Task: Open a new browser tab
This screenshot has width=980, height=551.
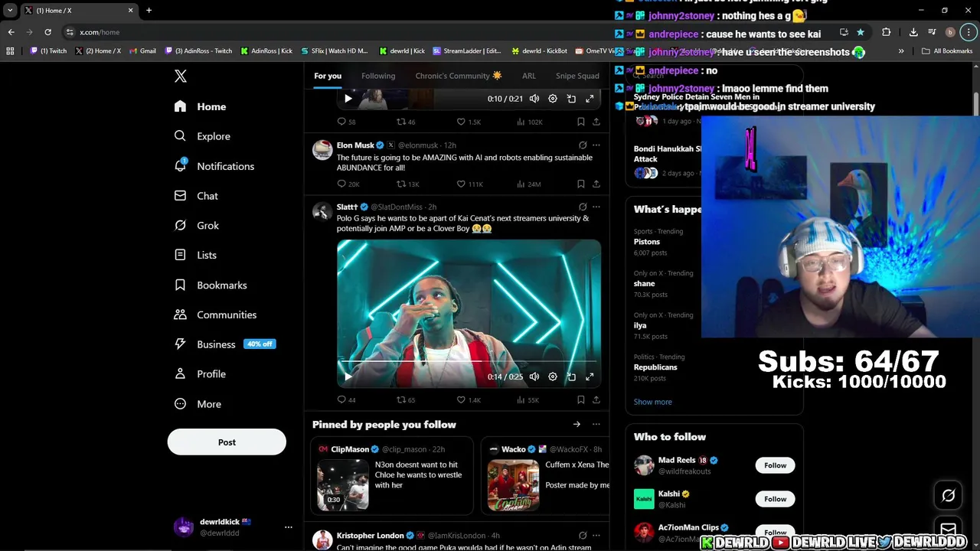Action: point(149,10)
